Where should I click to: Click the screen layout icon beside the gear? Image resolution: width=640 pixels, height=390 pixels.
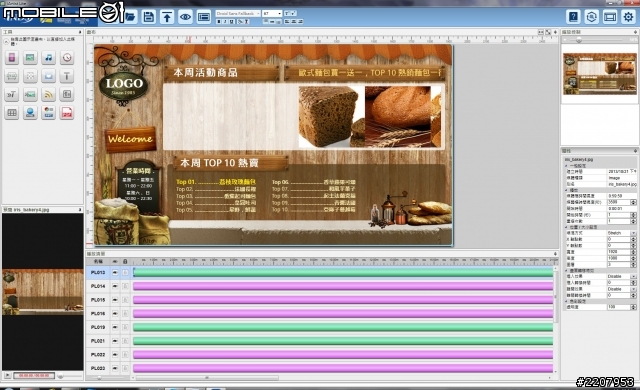(x=610, y=17)
